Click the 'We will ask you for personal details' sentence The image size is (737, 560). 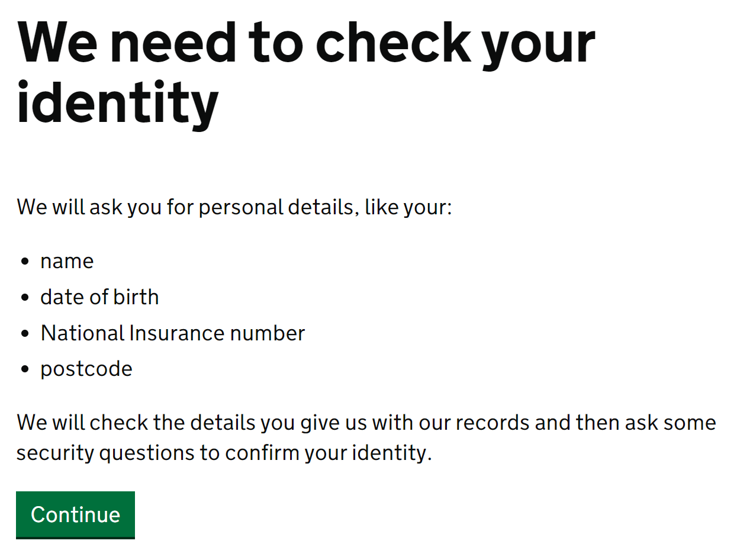click(234, 208)
